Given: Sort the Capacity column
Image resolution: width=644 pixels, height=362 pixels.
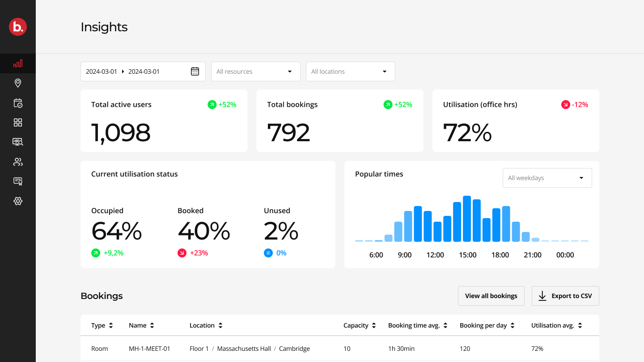Looking at the screenshot, I should tap(360, 325).
